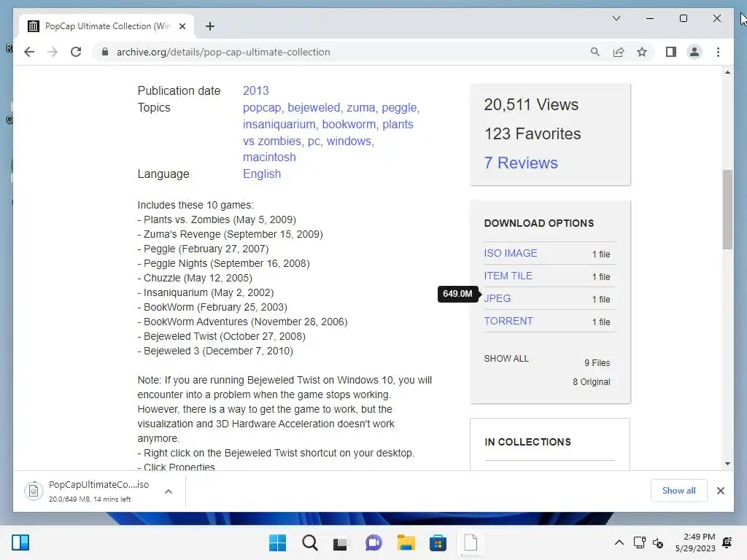Select the PopCap Ultimate Collection tab

pos(107,26)
